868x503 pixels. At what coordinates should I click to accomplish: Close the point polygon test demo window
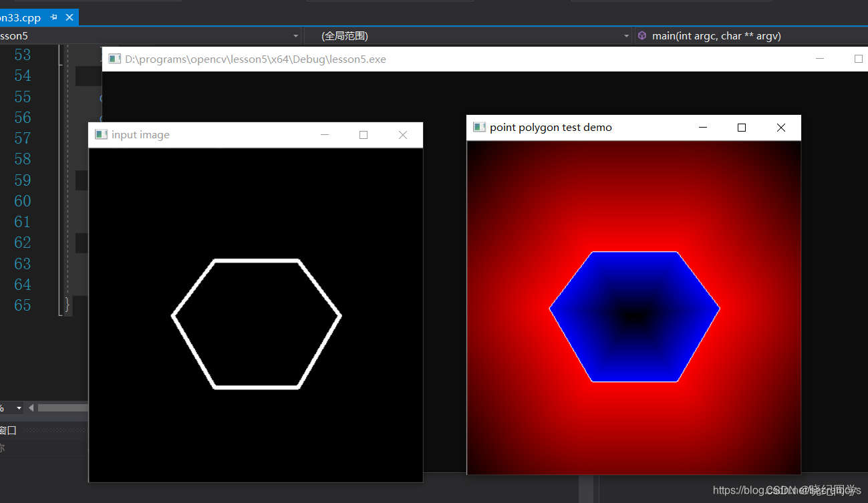[781, 128]
